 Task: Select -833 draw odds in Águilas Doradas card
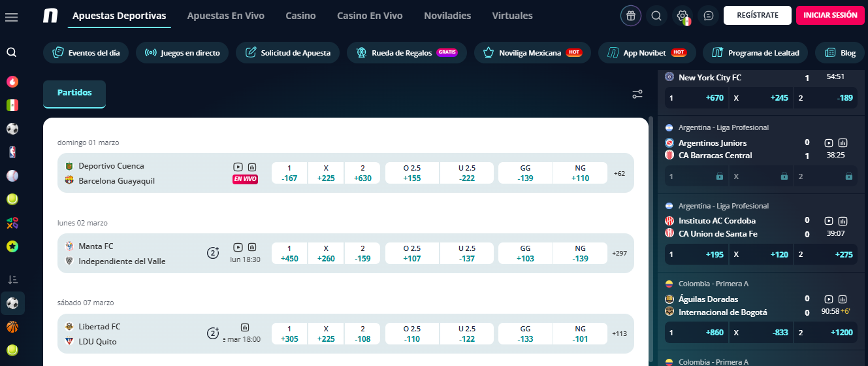coord(760,332)
